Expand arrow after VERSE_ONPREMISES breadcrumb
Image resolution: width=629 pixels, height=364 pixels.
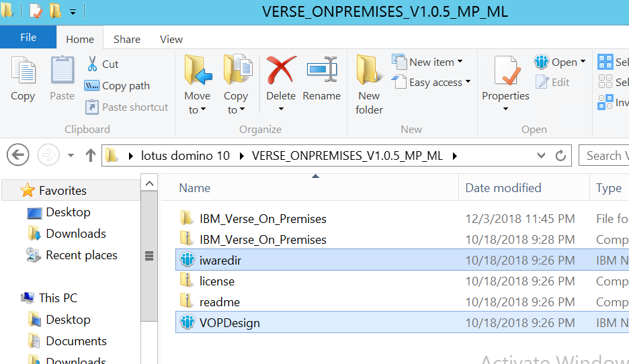click(454, 156)
